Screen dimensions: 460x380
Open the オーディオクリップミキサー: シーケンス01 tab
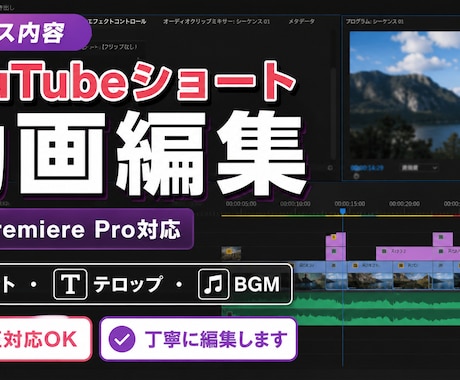[x=216, y=21]
